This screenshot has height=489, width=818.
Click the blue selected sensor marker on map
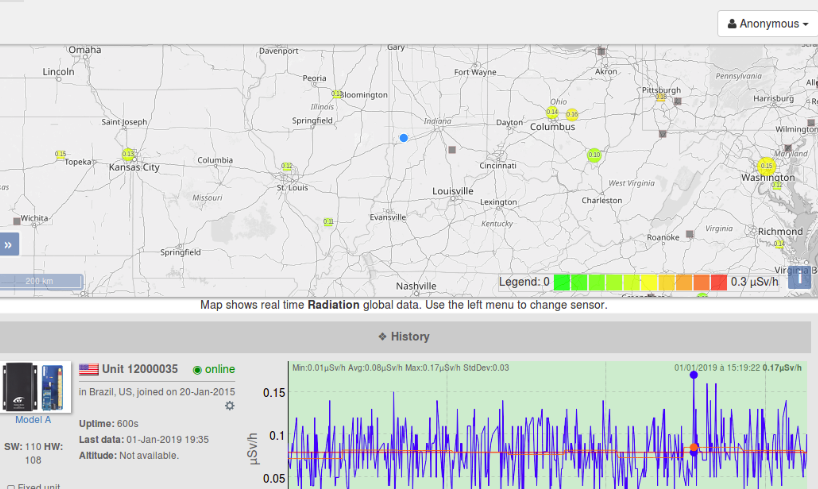(404, 138)
